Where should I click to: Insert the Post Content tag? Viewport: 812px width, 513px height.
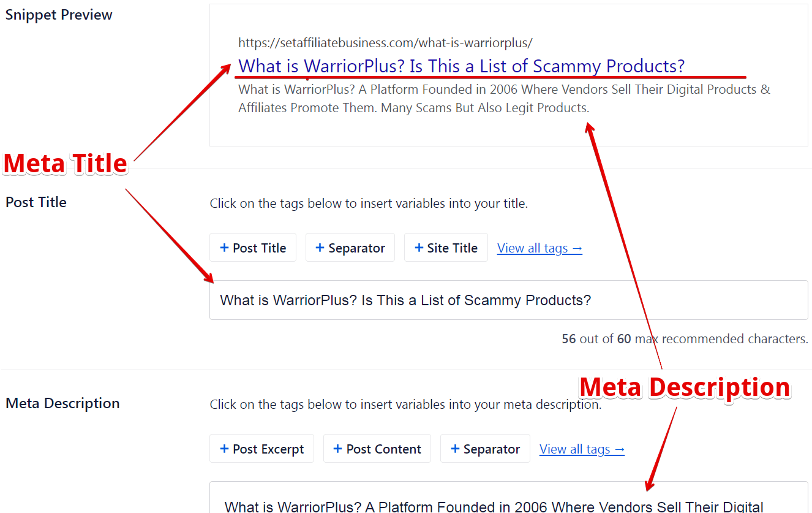pos(377,449)
